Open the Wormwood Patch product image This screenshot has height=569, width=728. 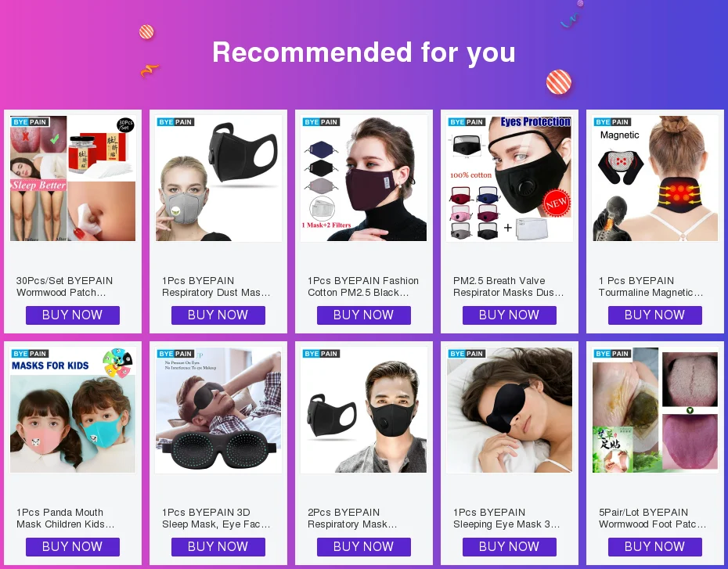pos(73,178)
